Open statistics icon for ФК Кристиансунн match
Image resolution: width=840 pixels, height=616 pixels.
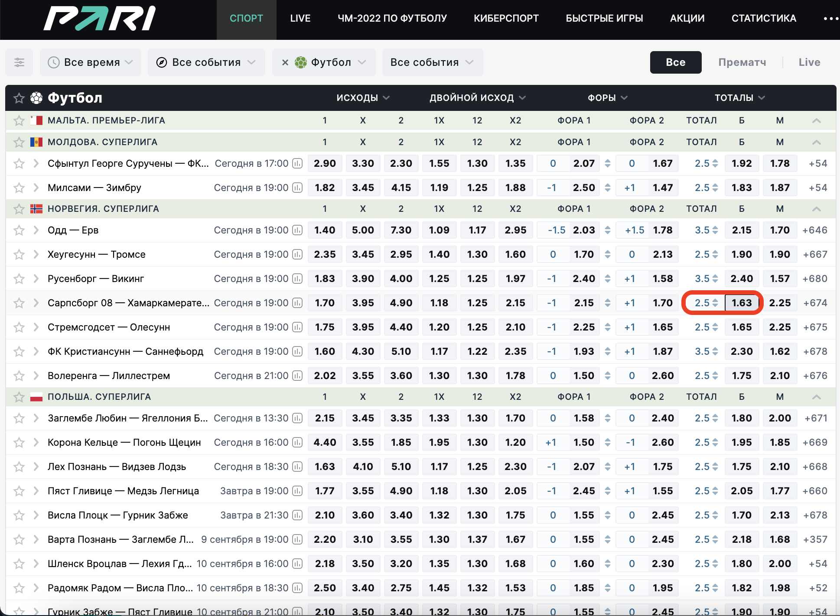(297, 351)
